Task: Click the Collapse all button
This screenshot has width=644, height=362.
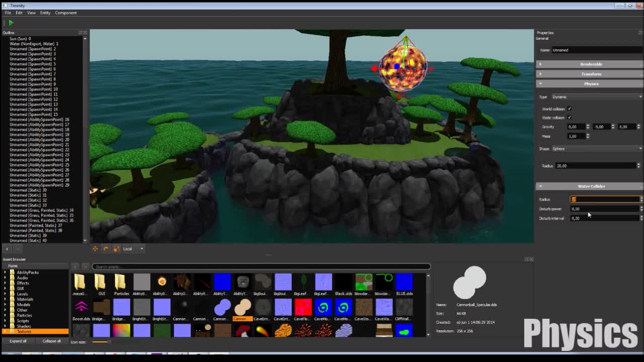Action: [51, 341]
